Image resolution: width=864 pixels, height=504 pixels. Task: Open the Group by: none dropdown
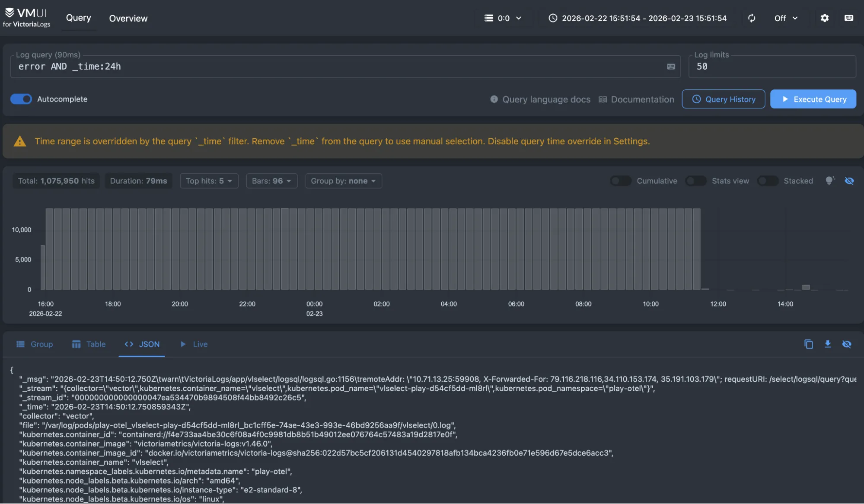tap(343, 181)
